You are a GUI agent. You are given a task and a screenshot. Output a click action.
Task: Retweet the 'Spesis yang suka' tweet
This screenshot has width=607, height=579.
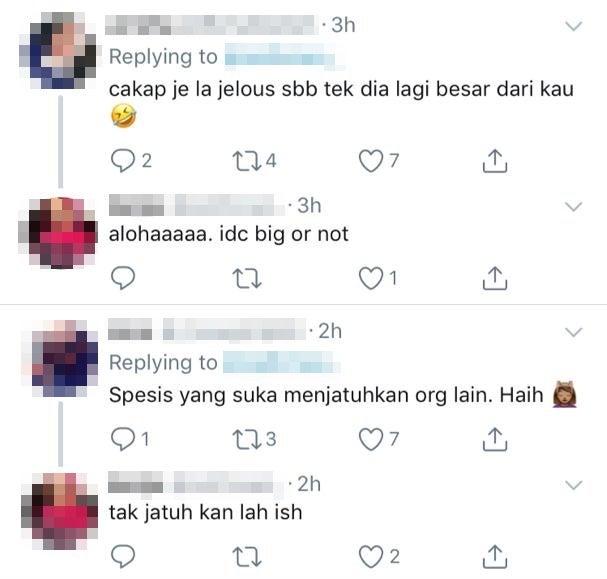246,440
